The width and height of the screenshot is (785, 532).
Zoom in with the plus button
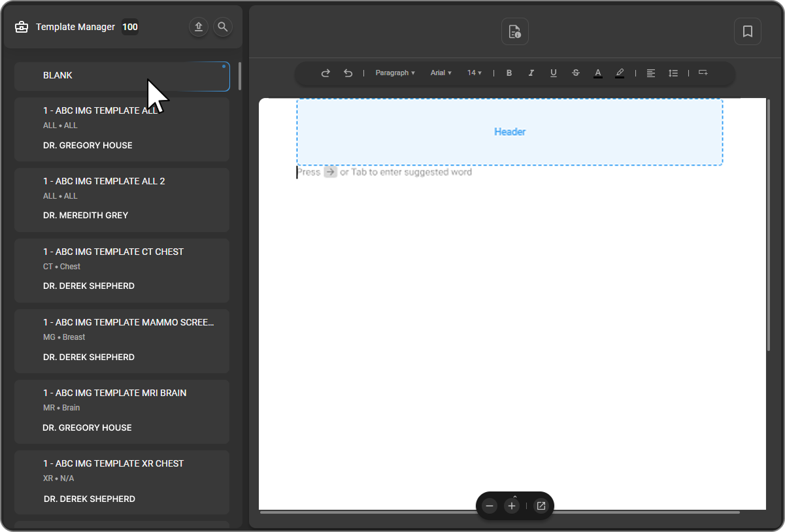pos(512,506)
